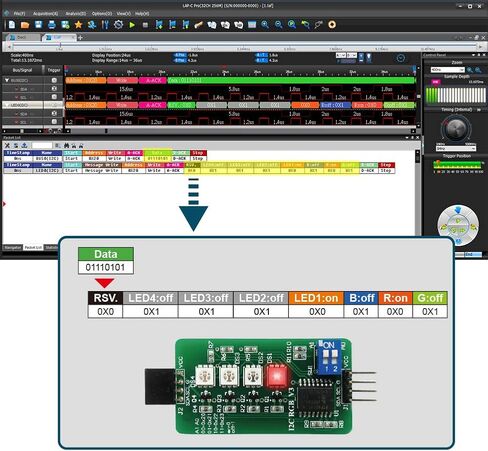
Task: Open the View menu
Action: coord(124,14)
